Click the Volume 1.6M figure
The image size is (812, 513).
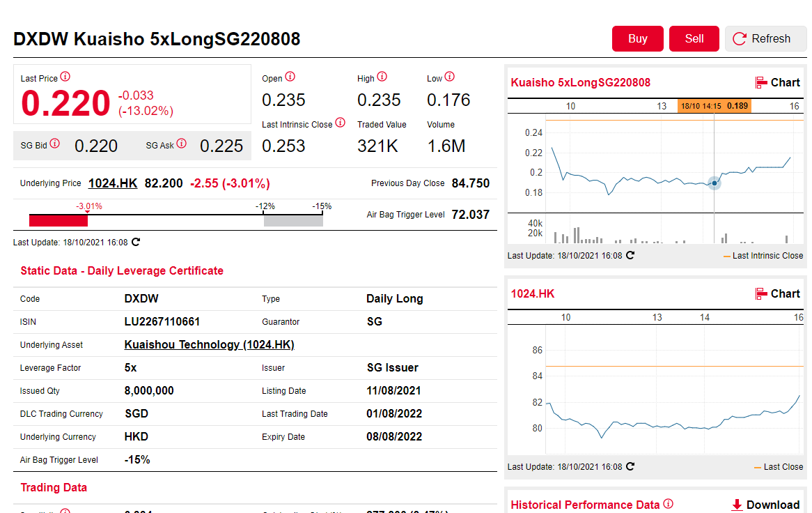tap(446, 146)
